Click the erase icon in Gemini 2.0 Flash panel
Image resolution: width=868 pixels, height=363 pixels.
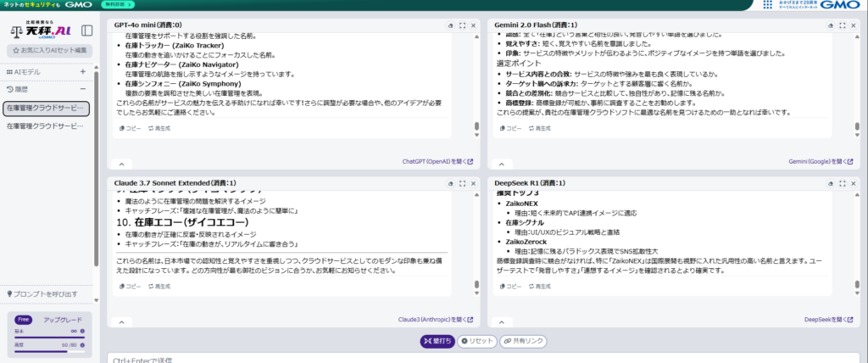(x=831, y=25)
